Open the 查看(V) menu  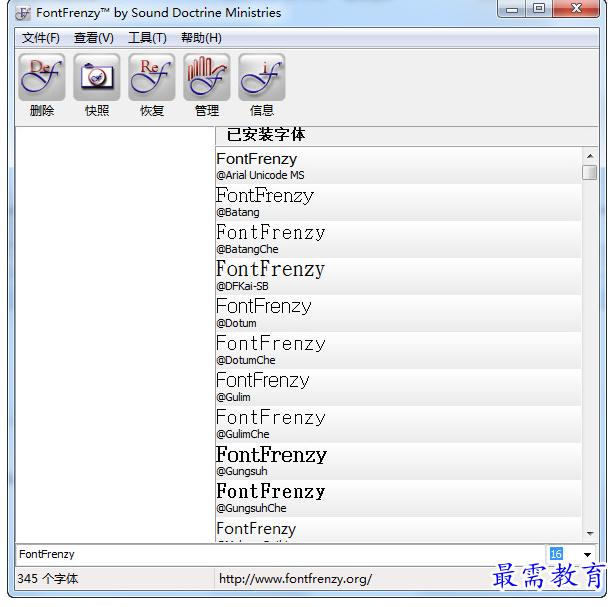click(x=94, y=38)
